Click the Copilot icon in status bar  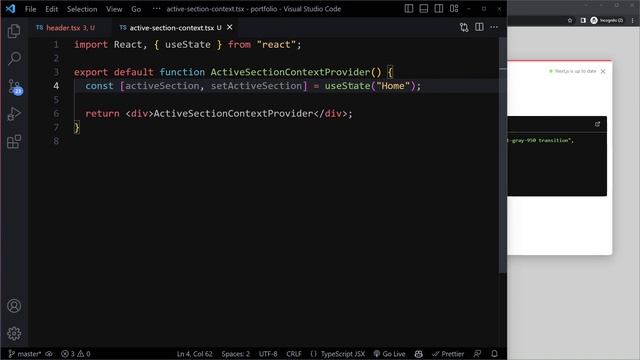419,354
